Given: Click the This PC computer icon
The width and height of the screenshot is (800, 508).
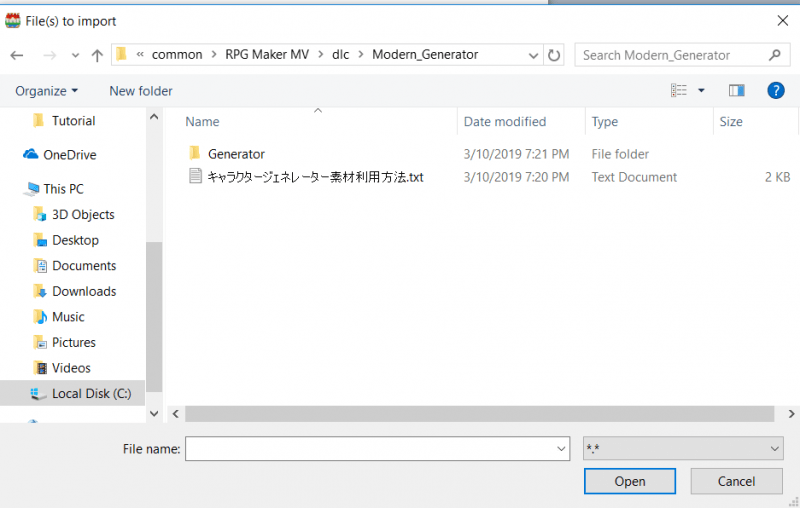Looking at the screenshot, I should click(32, 189).
